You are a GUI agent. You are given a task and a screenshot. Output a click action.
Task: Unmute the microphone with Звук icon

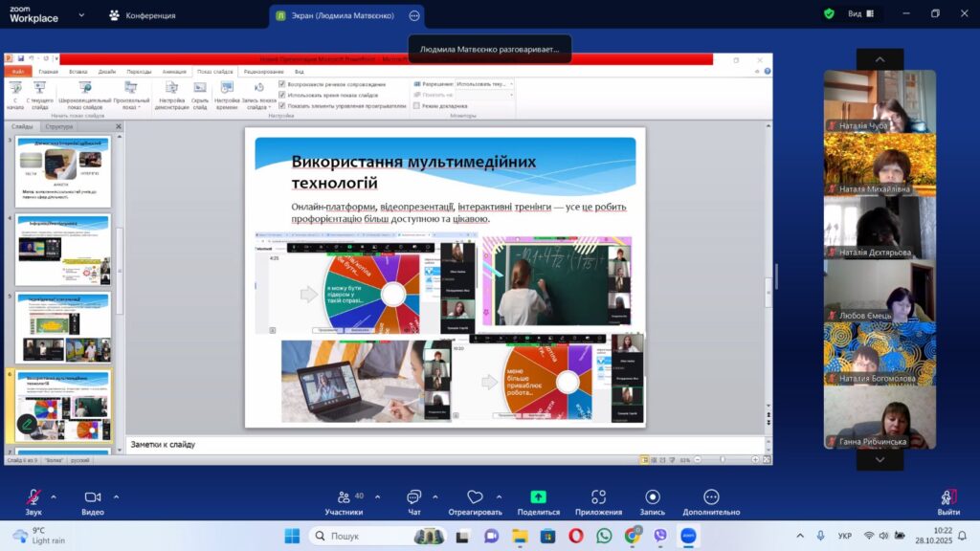33,497
